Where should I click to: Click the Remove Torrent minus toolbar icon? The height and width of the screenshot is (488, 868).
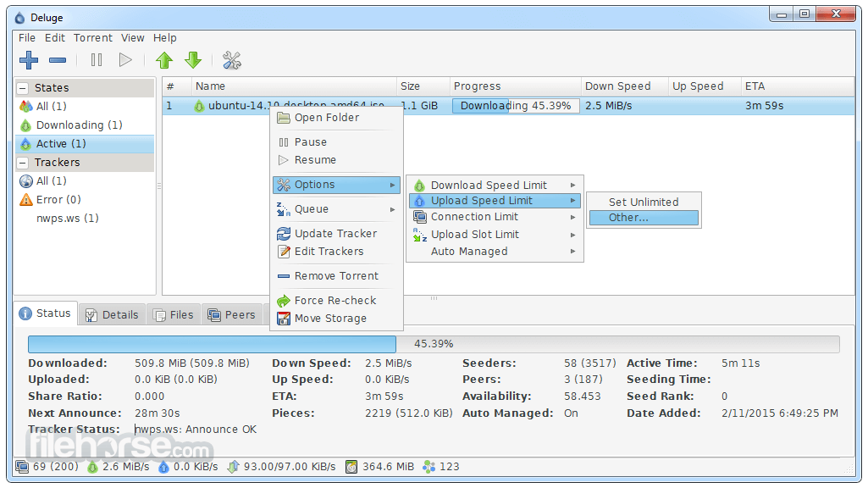(x=58, y=60)
